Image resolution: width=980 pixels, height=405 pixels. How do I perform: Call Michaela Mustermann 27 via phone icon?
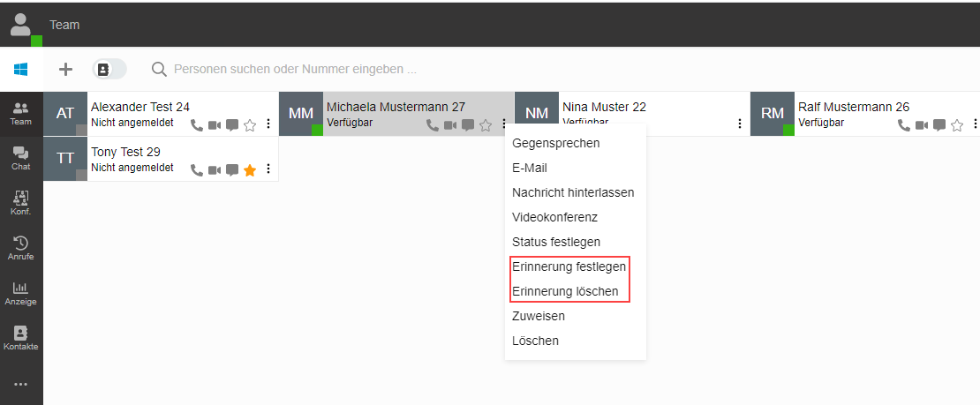pos(433,125)
